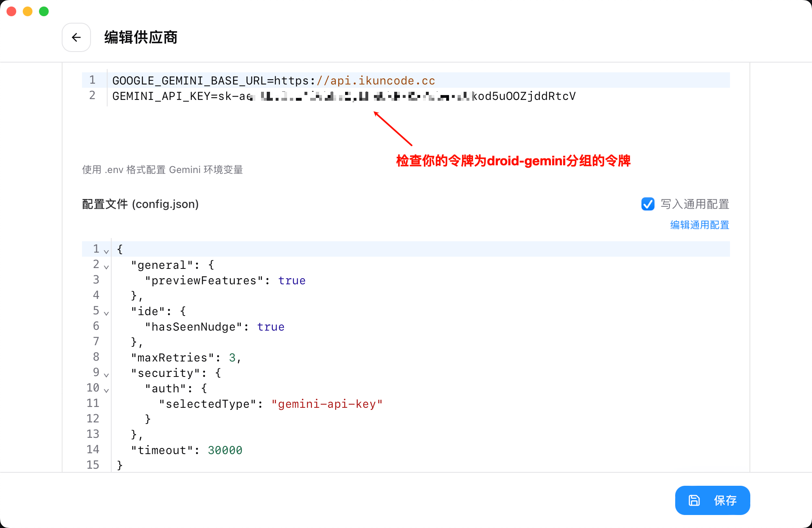This screenshot has width=812, height=528.
Task: Uncheck the 写入通用配置 checkbox
Action: (648, 204)
